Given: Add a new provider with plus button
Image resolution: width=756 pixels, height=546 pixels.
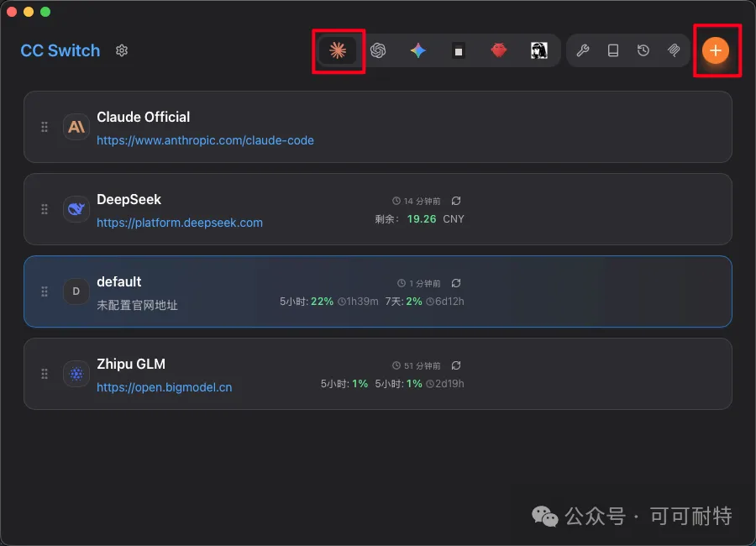Looking at the screenshot, I should pyautogui.click(x=716, y=50).
